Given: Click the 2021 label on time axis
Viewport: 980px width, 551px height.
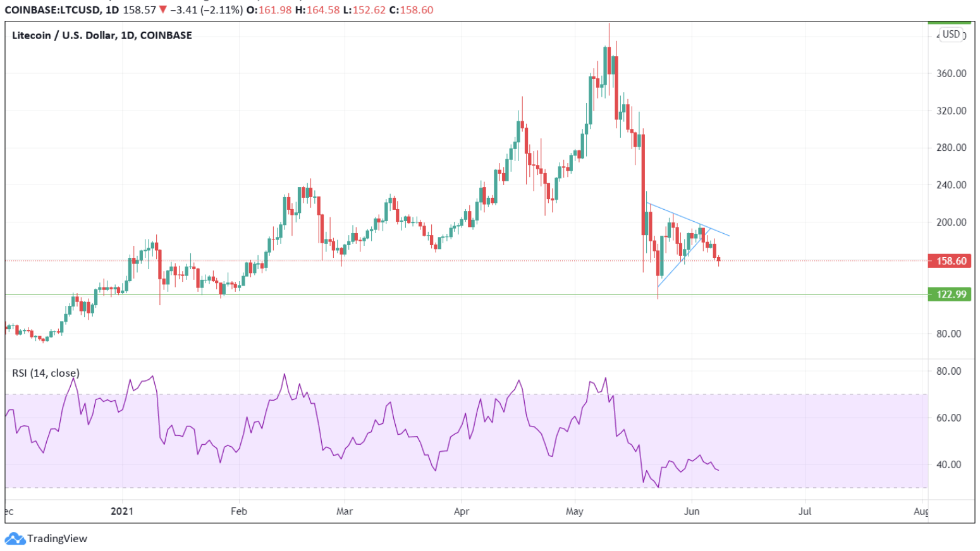Looking at the screenshot, I should point(122,511).
